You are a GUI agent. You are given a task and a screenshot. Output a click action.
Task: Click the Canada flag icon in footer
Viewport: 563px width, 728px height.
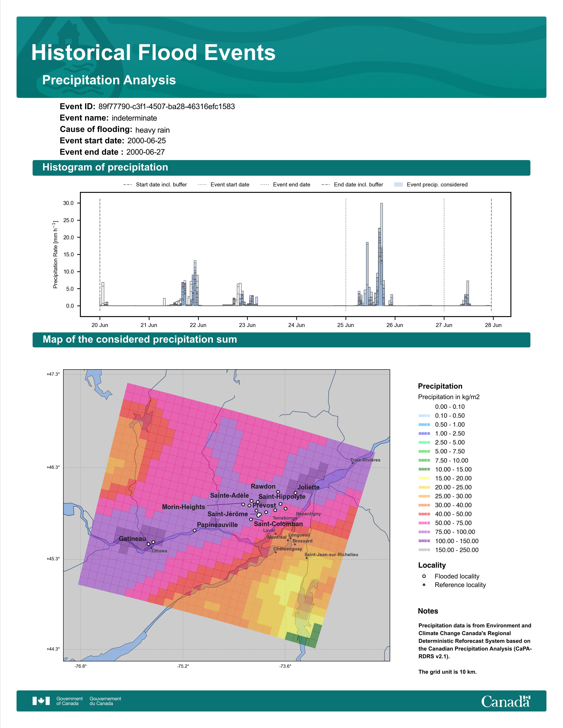pos(41,701)
